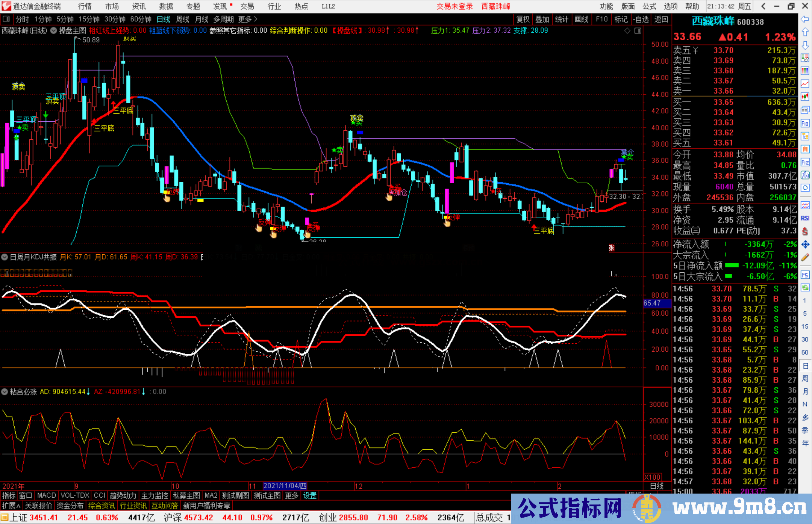Click the 2021/11/04 date marker on timeline
This screenshot has width=812, height=524.
tap(285, 486)
